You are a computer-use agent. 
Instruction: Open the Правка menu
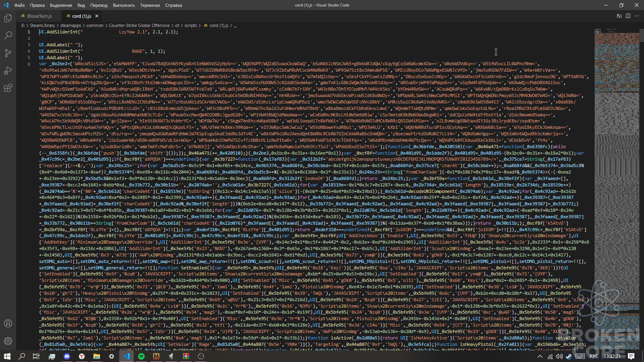pyautogui.click(x=37, y=5)
